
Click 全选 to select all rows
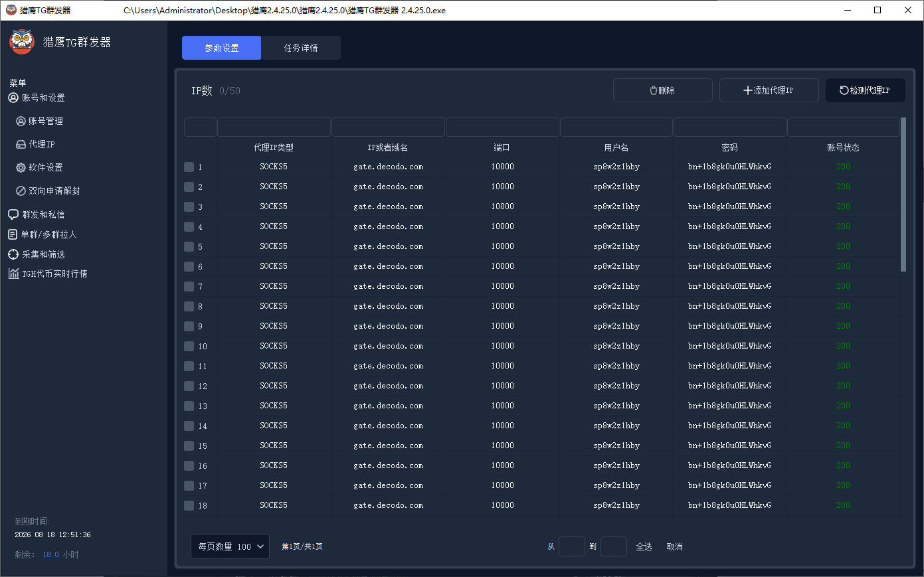644,546
